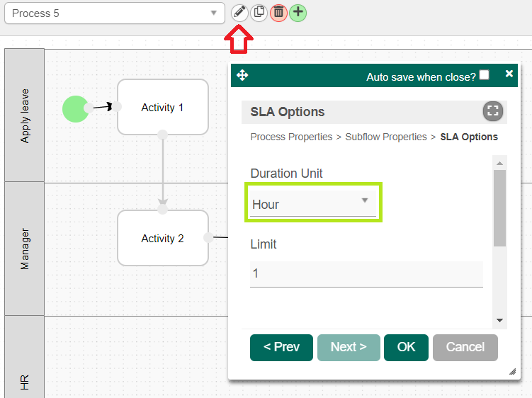Select the Activity 2 node

(162, 239)
